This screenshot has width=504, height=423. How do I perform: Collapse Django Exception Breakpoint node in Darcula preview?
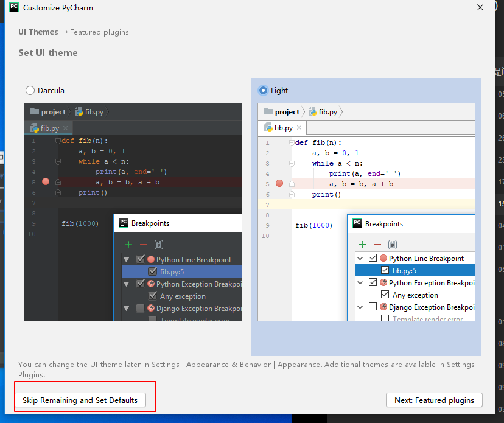pyautogui.click(x=127, y=309)
